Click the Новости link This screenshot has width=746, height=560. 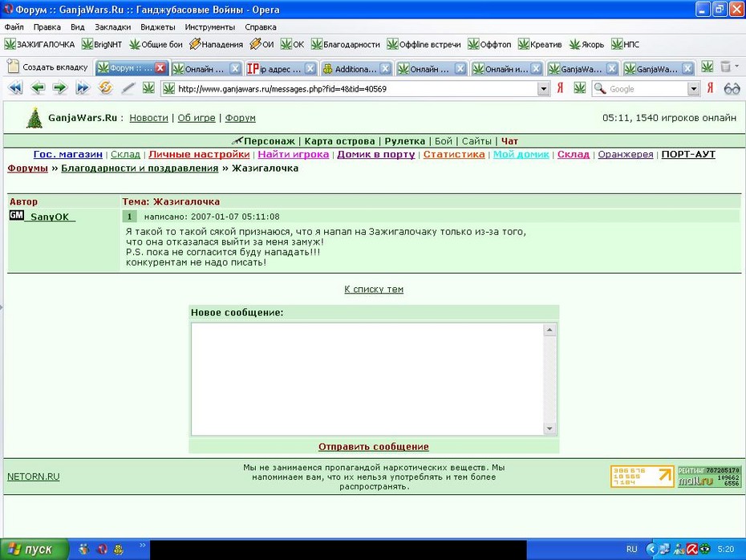[148, 118]
